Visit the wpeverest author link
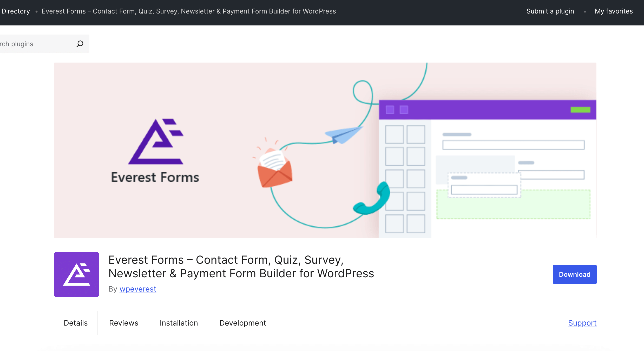Image resolution: width=644 pixels, height=351 pixels. 138,289
